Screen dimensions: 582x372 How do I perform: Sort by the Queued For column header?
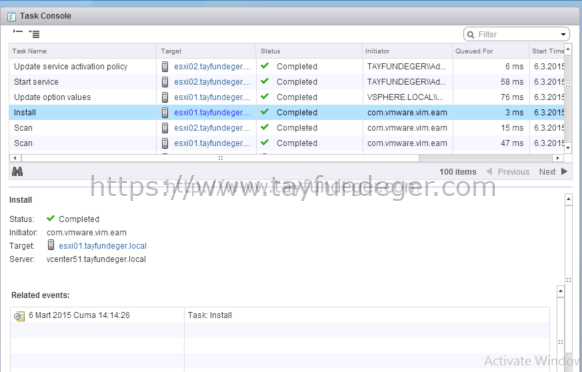tap(490, 51)
